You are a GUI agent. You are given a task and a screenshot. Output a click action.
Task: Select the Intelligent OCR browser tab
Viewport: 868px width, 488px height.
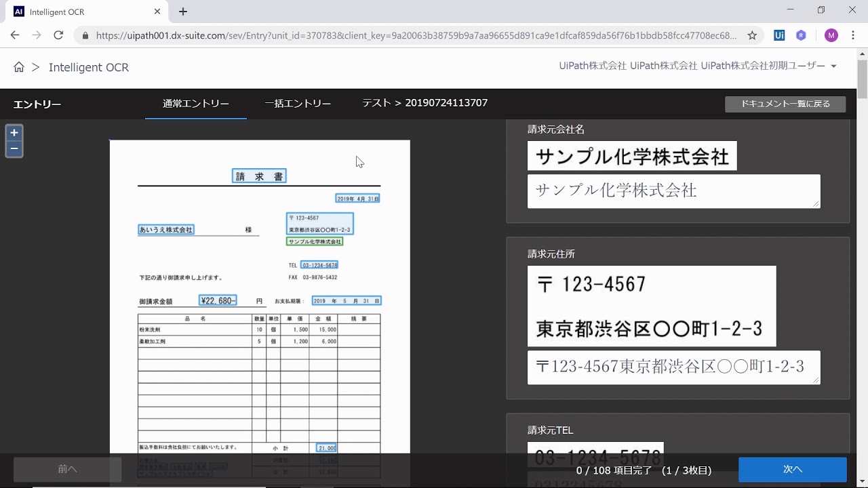pos(87,12)
